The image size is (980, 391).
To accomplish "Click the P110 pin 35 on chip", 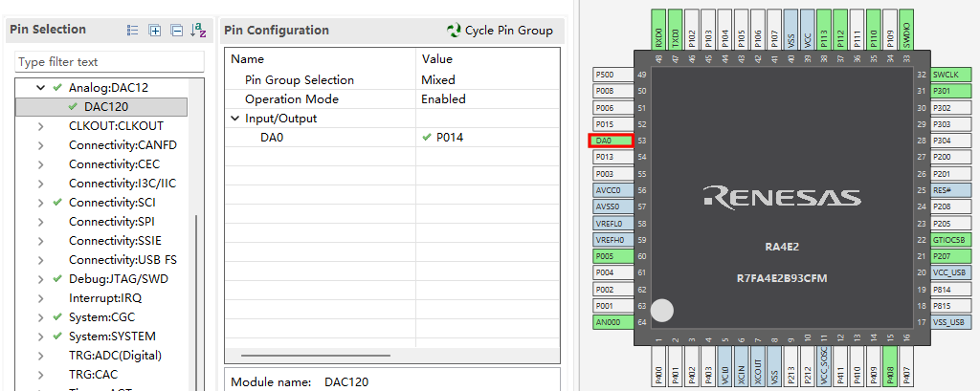I will pyautogui.click(x=874, y=30).
